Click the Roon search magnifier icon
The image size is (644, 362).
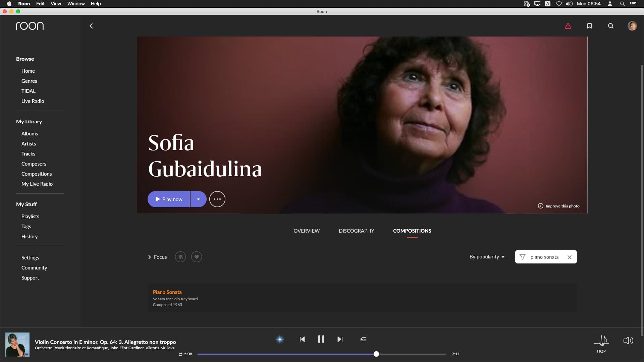[x=611, y=26]
